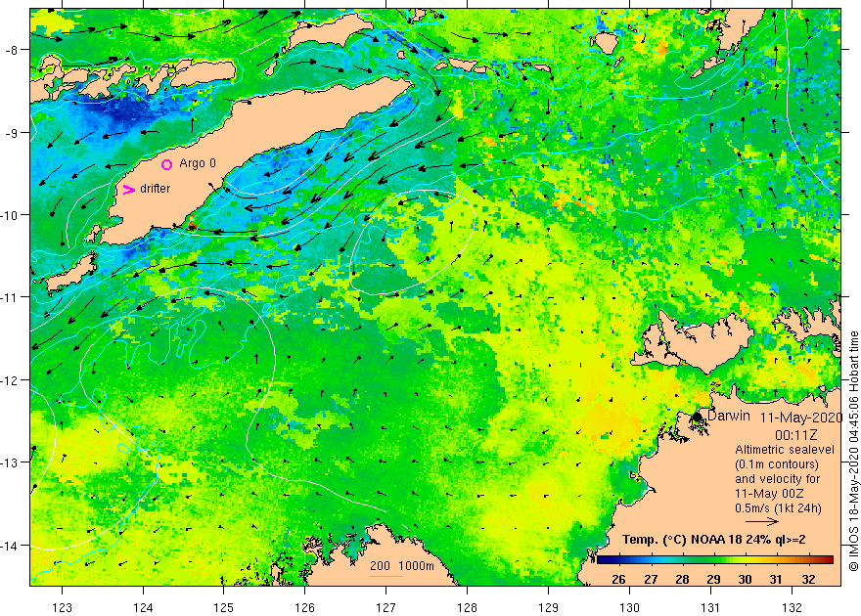Click longitude axis label 127
The image size is (861, 616).
coord(386,607)
